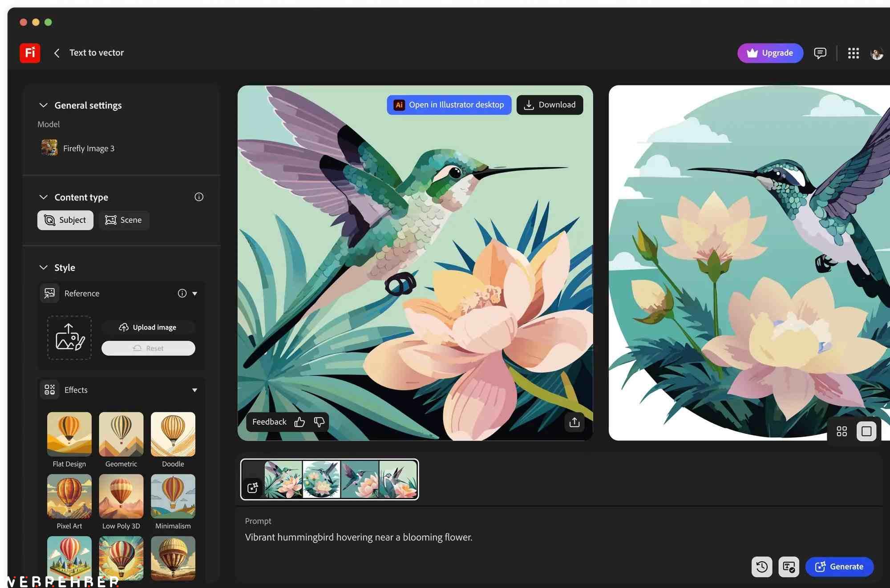Click the prompt suggestions text icon
Image resolution: width=890 pixels, height=588 pixels.
click(x=789, y=567)
